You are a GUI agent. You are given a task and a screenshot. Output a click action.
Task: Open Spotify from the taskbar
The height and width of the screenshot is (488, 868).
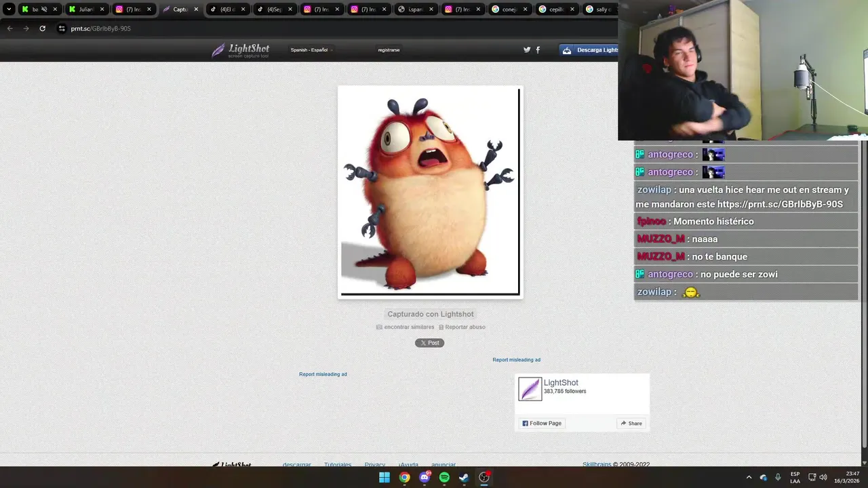(x=444, y=477)
